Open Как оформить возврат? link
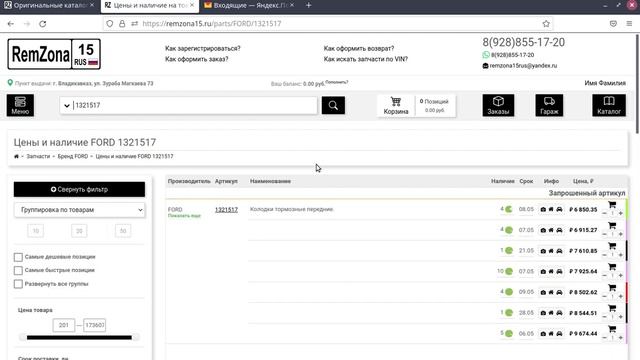Viewport: 640px width, 360px height. [x=359, y=48]
